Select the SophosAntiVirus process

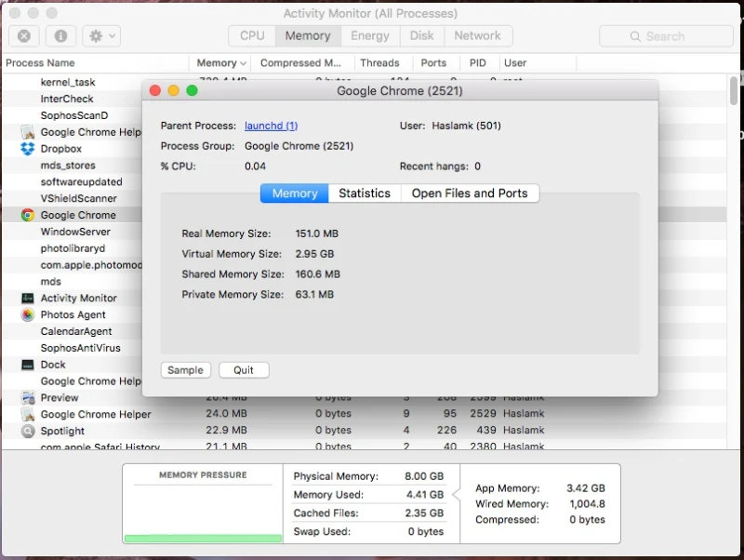[80, 348]
